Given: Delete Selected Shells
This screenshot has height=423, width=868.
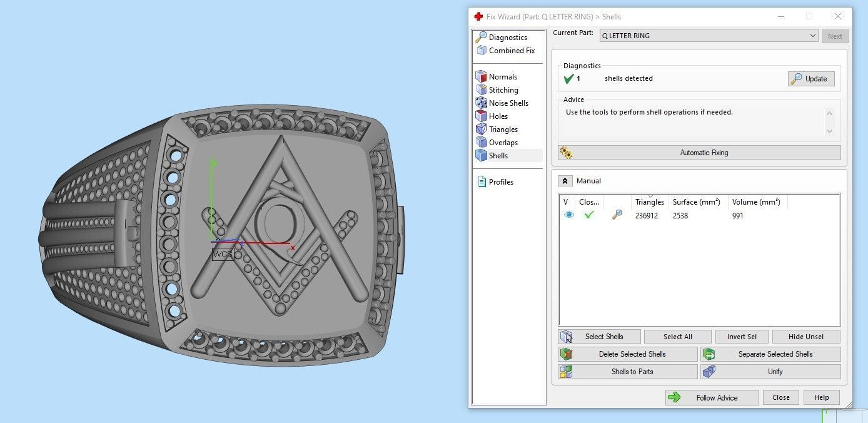Looking at the screenshot, I should 627,354.
